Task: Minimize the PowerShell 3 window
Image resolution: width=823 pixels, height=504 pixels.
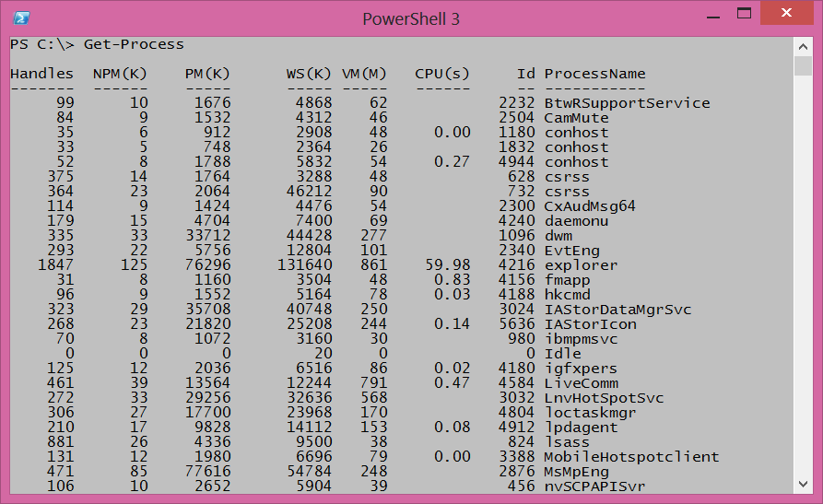Action: coord(711,16)
